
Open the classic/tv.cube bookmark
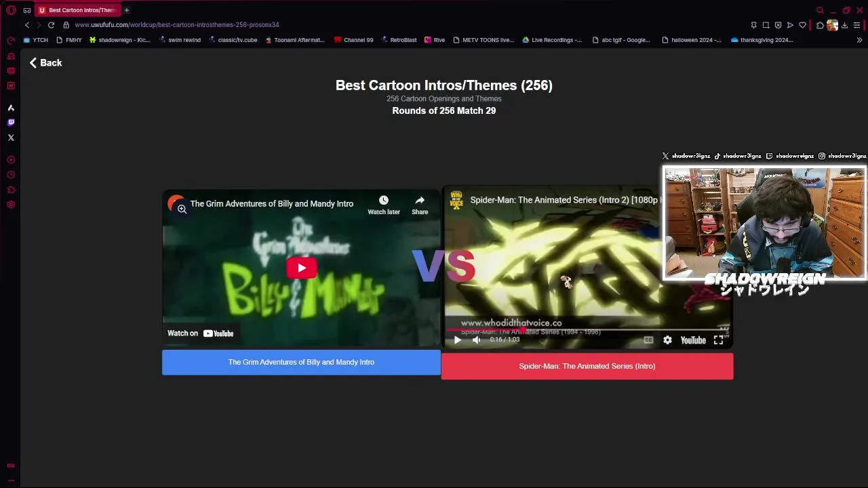[x=233, y=40]
